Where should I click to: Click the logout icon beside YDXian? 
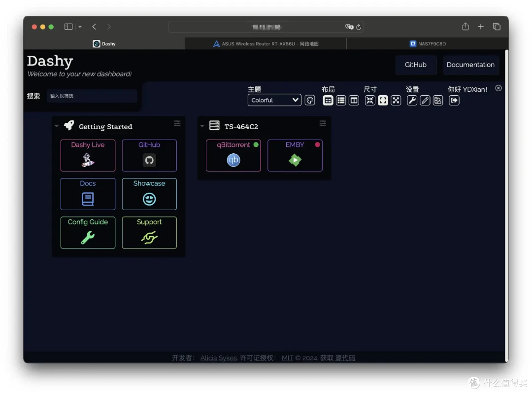pos(454,100)
